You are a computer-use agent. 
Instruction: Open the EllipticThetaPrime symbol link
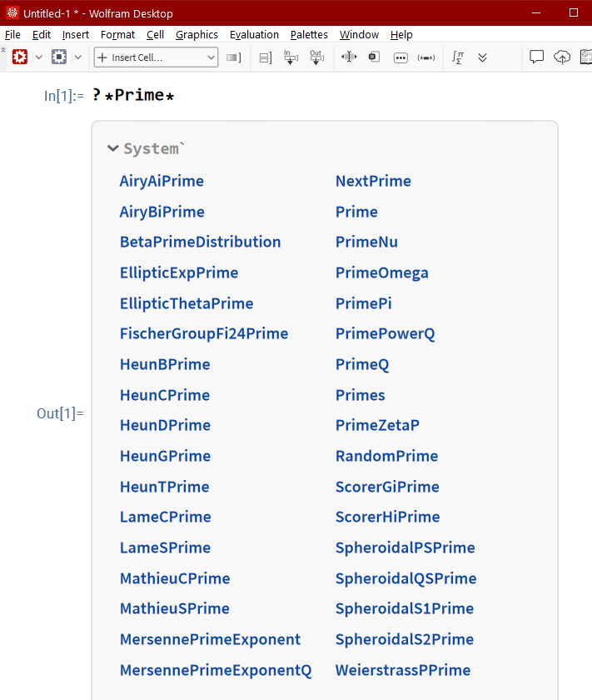click(x=187, y=303)
